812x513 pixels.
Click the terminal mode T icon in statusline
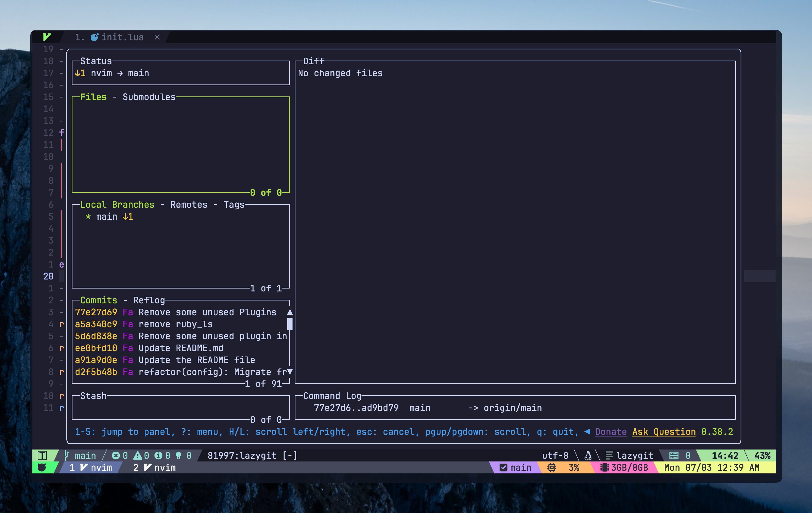pos(42,456)
